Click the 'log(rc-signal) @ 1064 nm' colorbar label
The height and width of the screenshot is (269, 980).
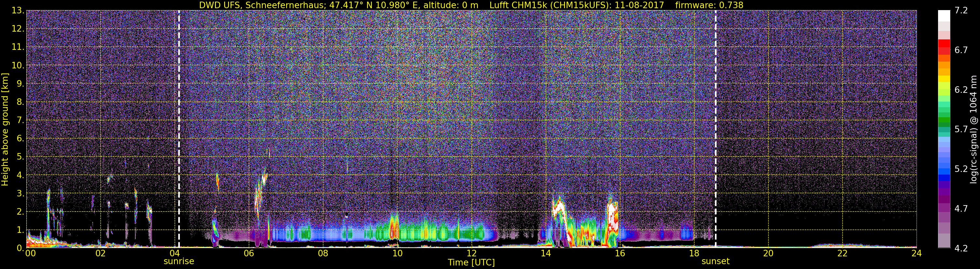[x=974, y=130]
